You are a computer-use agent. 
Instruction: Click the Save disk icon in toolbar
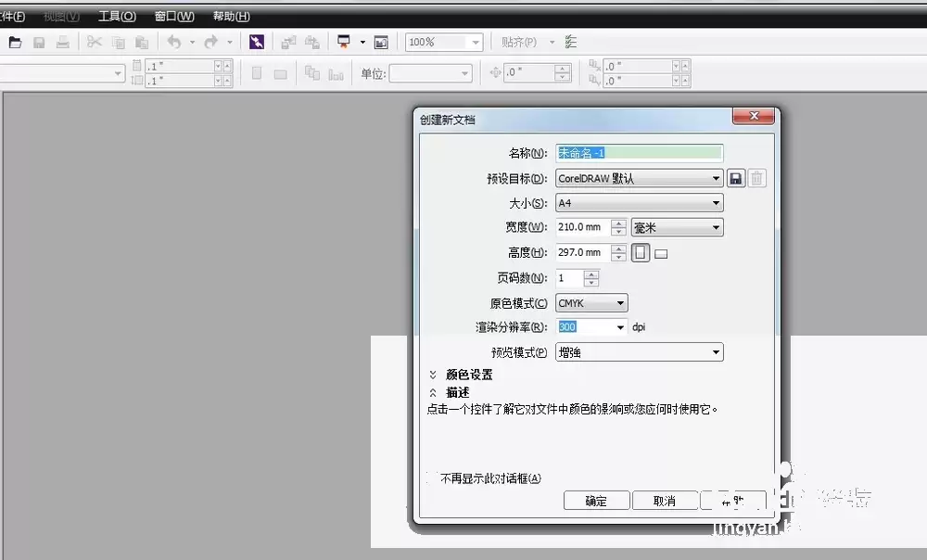click(39, 42)
